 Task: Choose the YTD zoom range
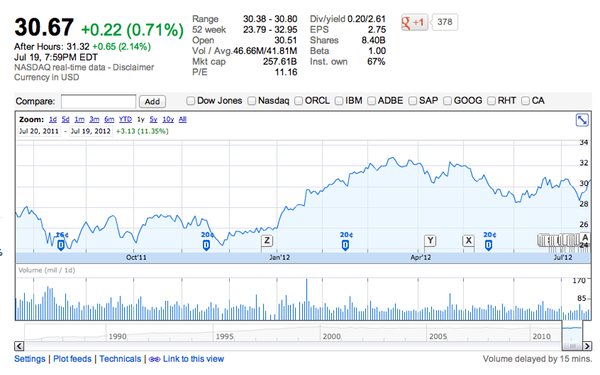[x=125, y=119]
